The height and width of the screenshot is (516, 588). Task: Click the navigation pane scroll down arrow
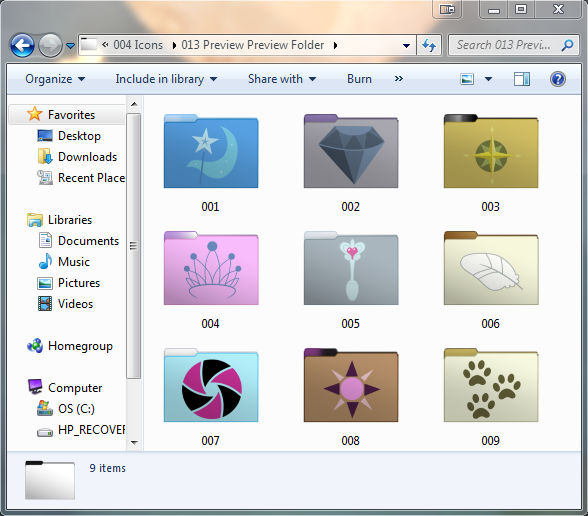click(x=134, y=442)
